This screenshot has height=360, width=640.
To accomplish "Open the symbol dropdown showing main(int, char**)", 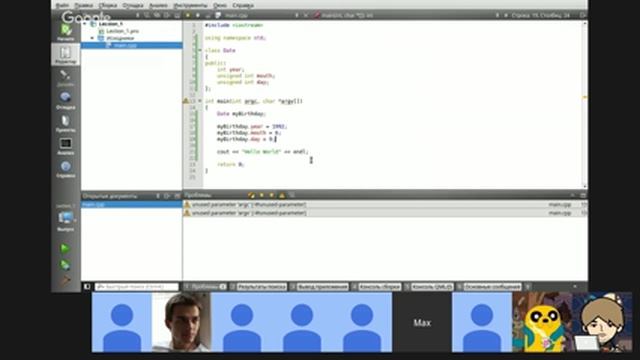I will pyautogui.click(x=405, y=15).
